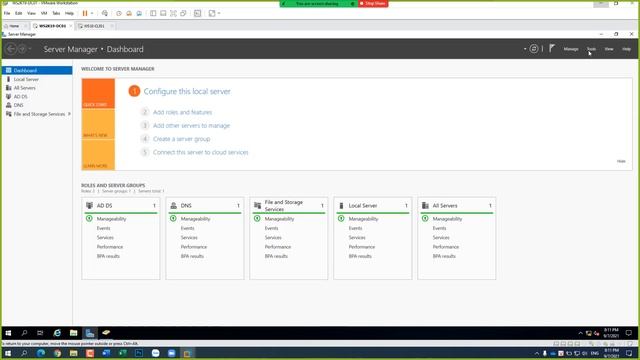This screenshot has height=360, width=640.
Task: Open DNS in the sidebar
Action: 18,105
